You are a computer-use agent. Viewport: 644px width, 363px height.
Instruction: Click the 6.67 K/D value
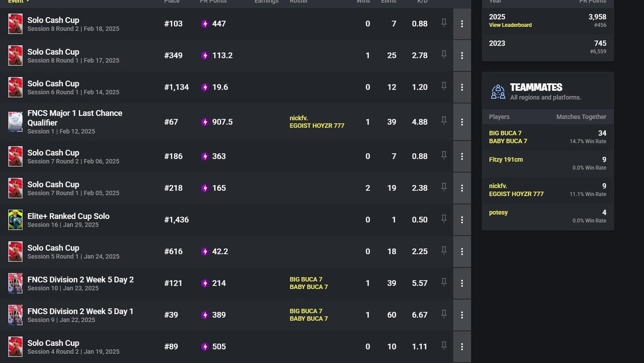pyautogui.click(x=420, y=315)
